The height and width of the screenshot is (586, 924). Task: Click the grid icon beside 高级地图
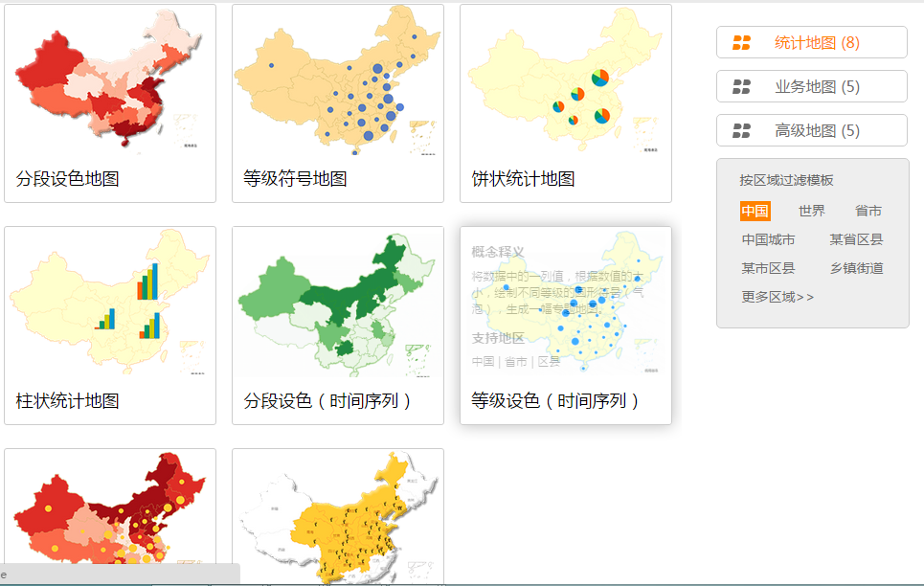[743, 129]
